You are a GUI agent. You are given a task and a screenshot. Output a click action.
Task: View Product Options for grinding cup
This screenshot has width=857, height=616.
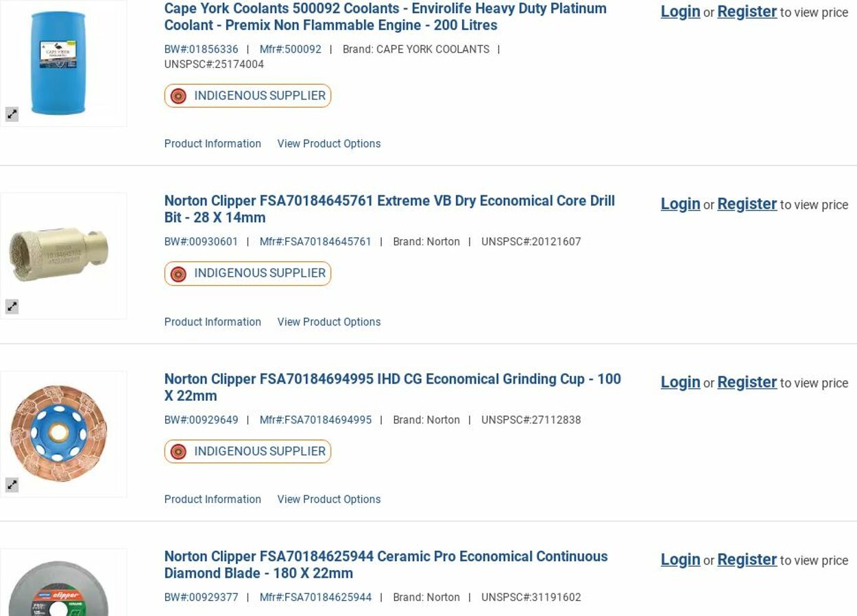pos(328,500)
